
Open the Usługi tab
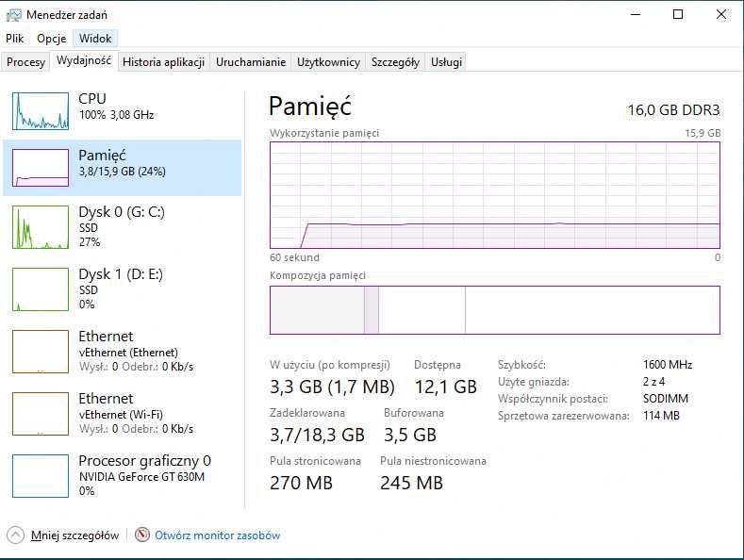click(x=446, y=62)
